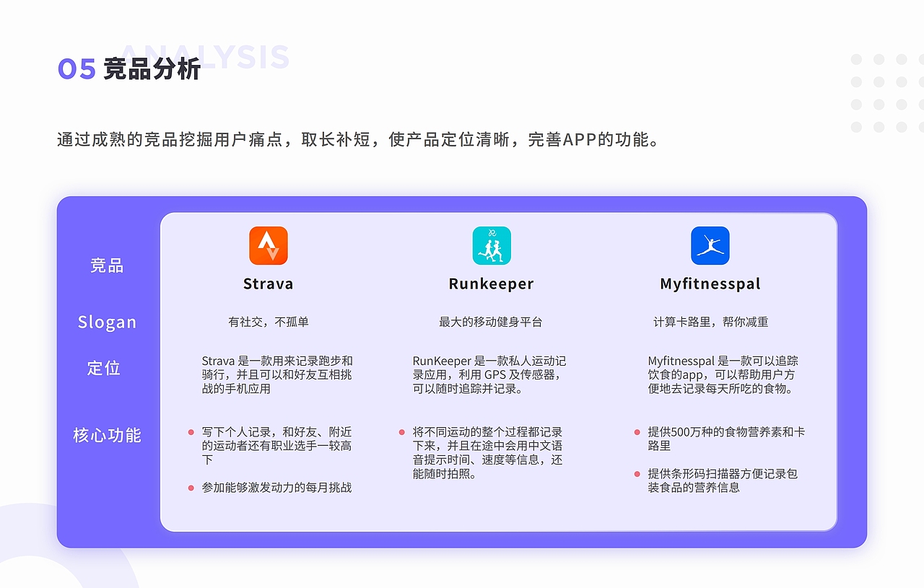The width and height of the screenshot is (924, 588).
Task: Click the Slogan row label
Action: [x=107, y=322]
